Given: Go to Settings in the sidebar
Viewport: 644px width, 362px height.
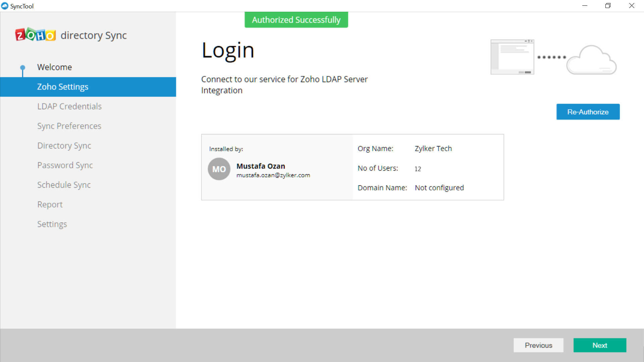Looking at the screenshot, I should coord(52,224).
